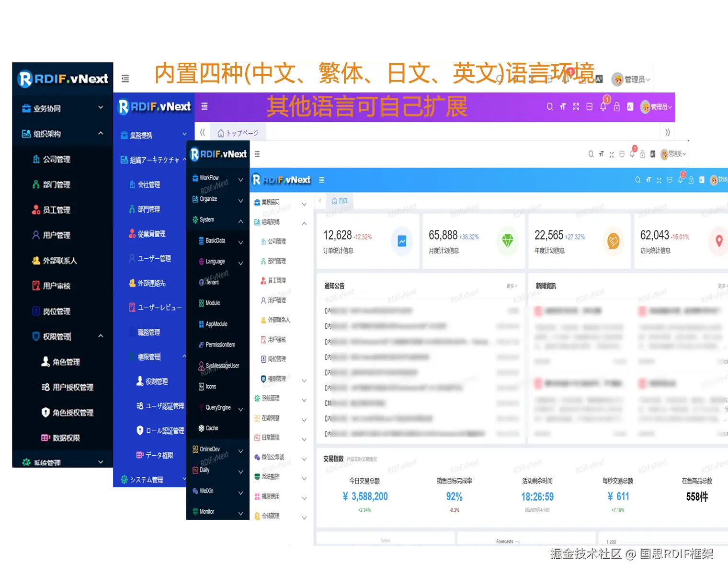Click the AI translation icon in blue toolbar
This screenshot has width=728, height=575.
click(x=702, y=180)
